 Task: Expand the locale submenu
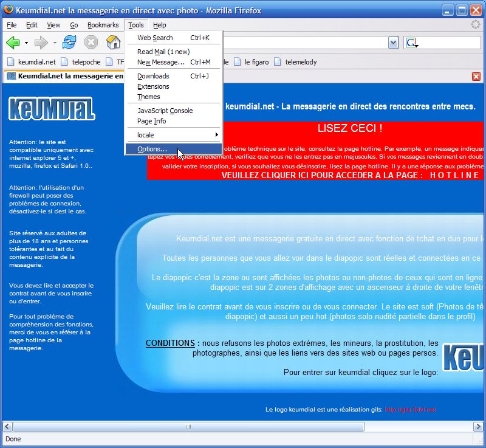click(174, 135)
